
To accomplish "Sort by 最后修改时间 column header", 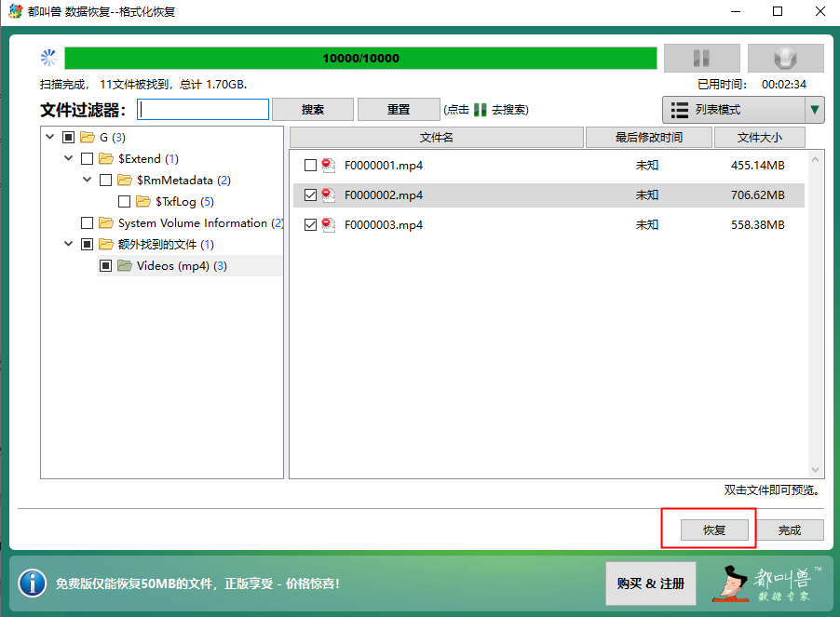I will tap(649, 138).
